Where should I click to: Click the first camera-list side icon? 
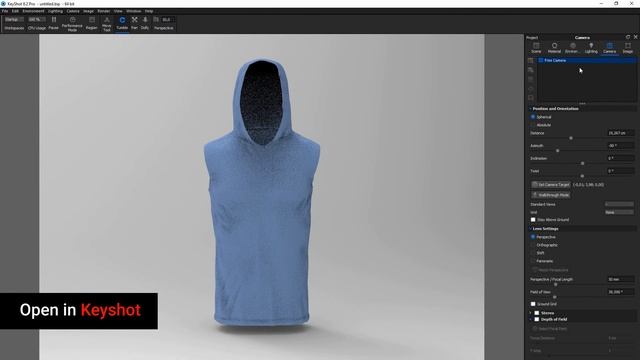pos(531,60)
